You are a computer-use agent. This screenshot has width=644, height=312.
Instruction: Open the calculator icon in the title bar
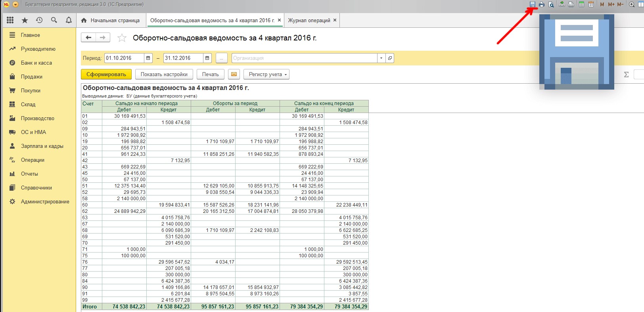coord(581,4)
